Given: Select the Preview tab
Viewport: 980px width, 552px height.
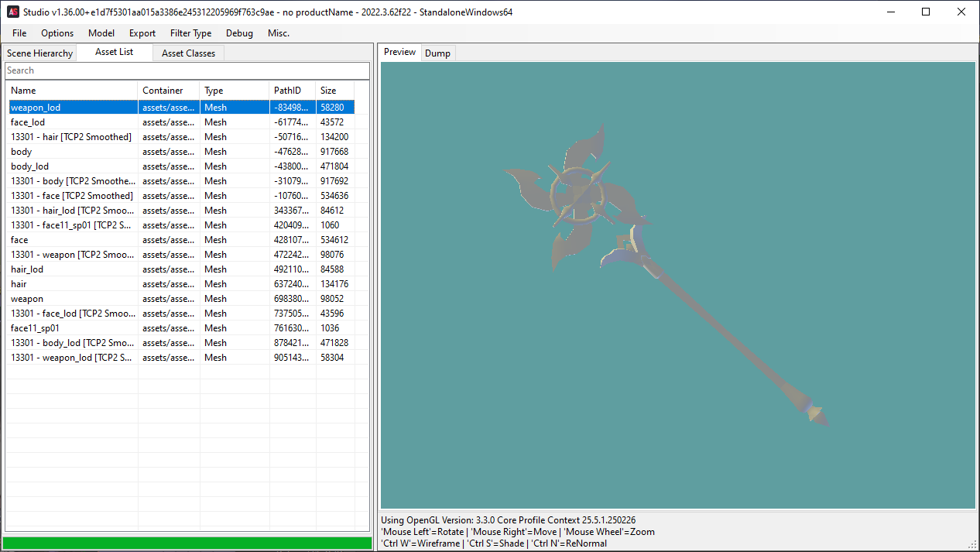Looking at the screenshot, I should point(400,52).
